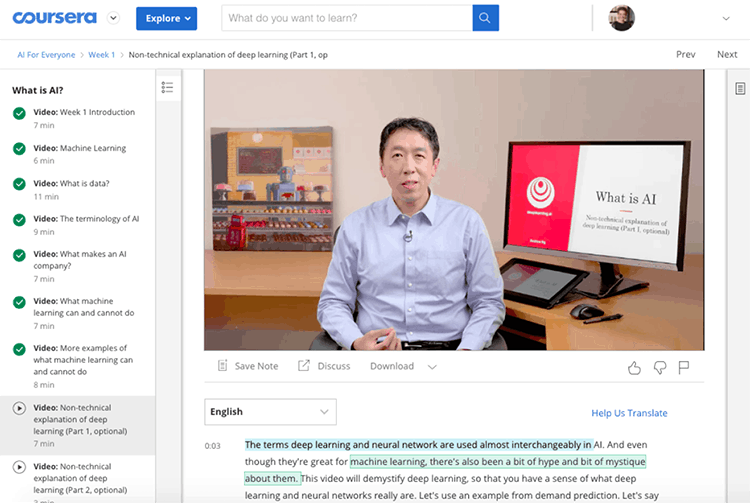This screenshot has height=503, width=750.
Task: Open the dropdown arrow beside Coursera logo
Action: tap(113, 18)
